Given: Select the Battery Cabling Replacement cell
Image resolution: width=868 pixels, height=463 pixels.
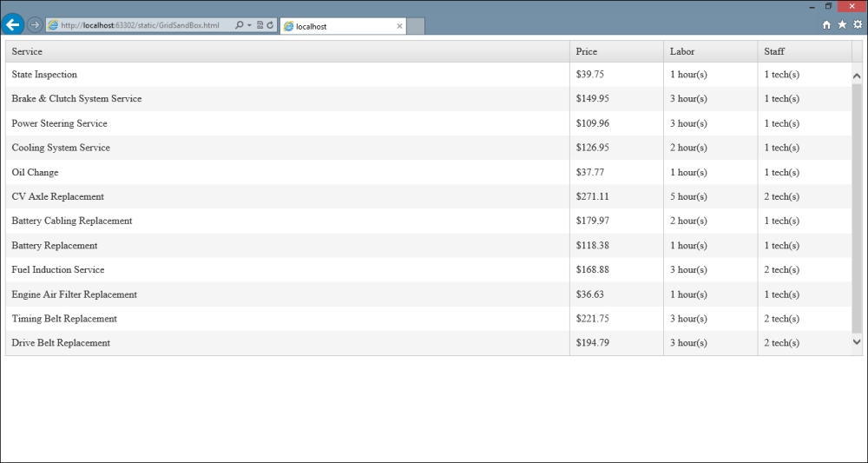Looking at the screenshot, I should coord(287,221).
